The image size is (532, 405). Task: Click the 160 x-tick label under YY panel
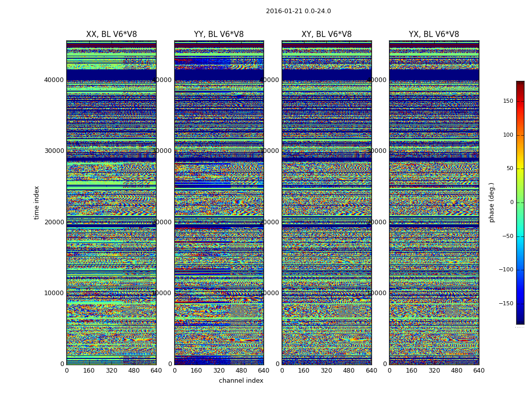197,371
